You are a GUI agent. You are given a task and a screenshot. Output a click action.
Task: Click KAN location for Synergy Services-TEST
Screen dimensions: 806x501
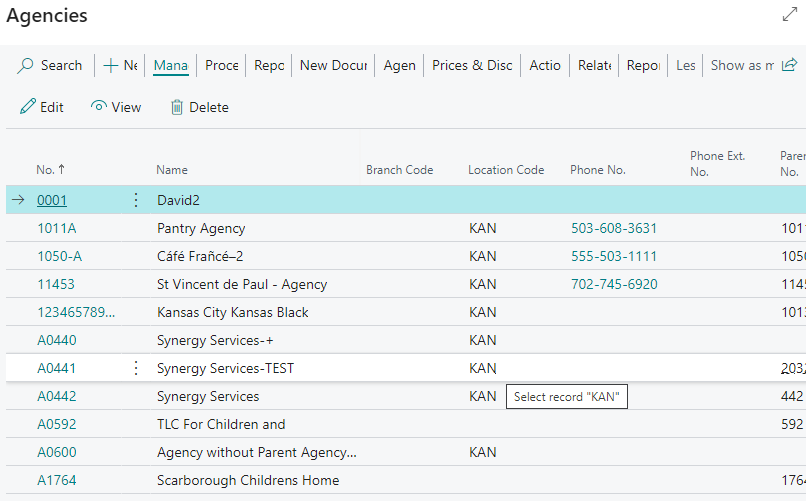click(482, 368)
